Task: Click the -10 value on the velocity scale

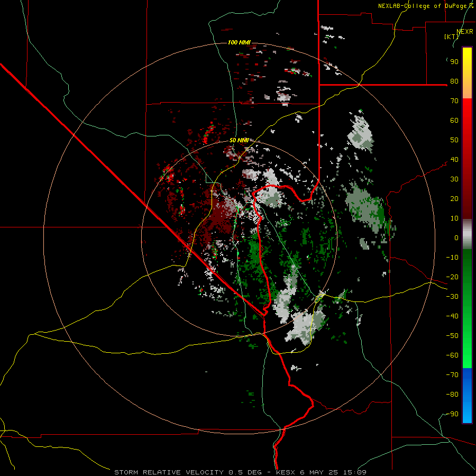Action: point(452,258)
